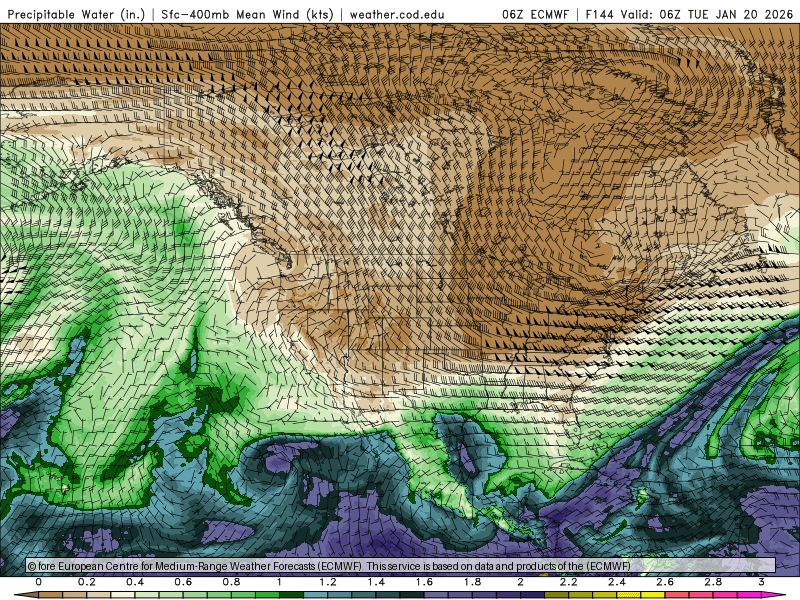Click the colorbar label '0.2'
This screenshot has height=600, width=800.
(x=87, y=582)
